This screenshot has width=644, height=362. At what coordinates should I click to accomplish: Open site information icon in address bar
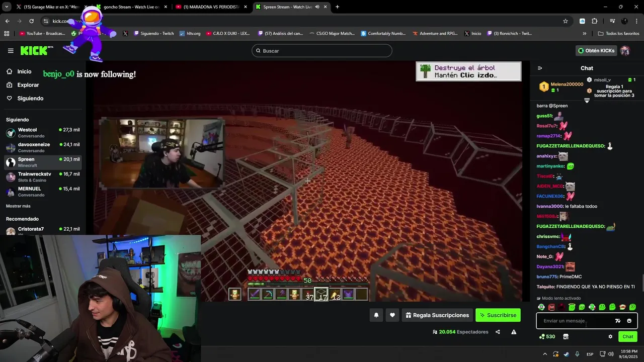tap(46, 21)
